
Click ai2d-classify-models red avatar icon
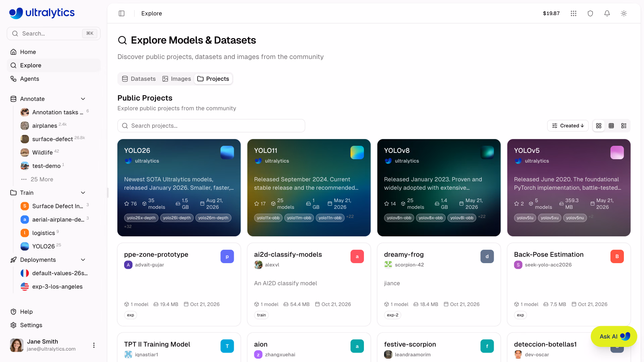coord(357,256)
